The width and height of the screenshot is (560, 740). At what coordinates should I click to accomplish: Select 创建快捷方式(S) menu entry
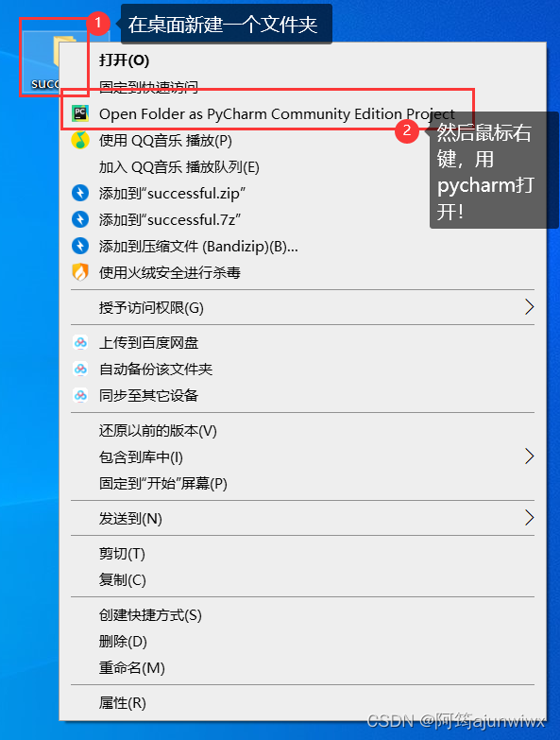[150, 615]
